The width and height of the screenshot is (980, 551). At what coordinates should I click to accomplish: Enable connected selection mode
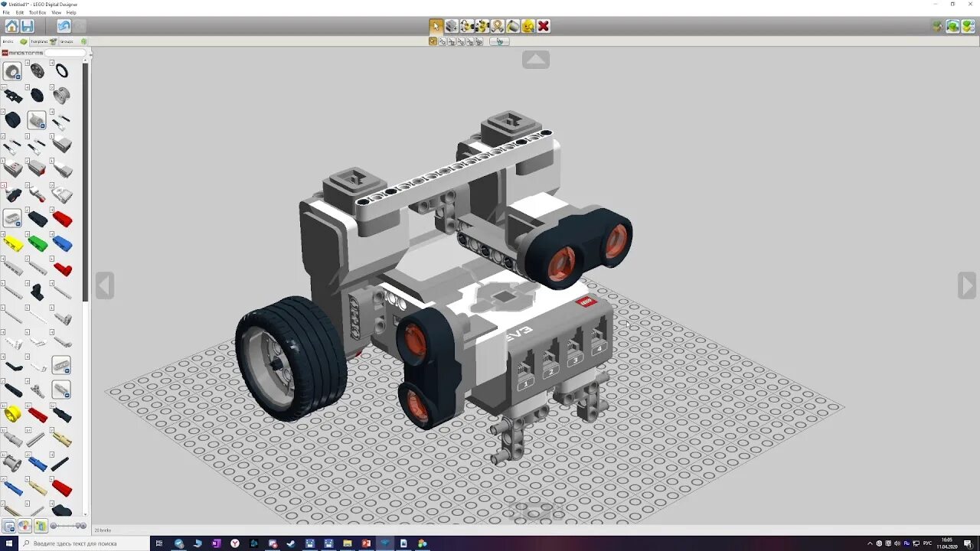(451, 41)
